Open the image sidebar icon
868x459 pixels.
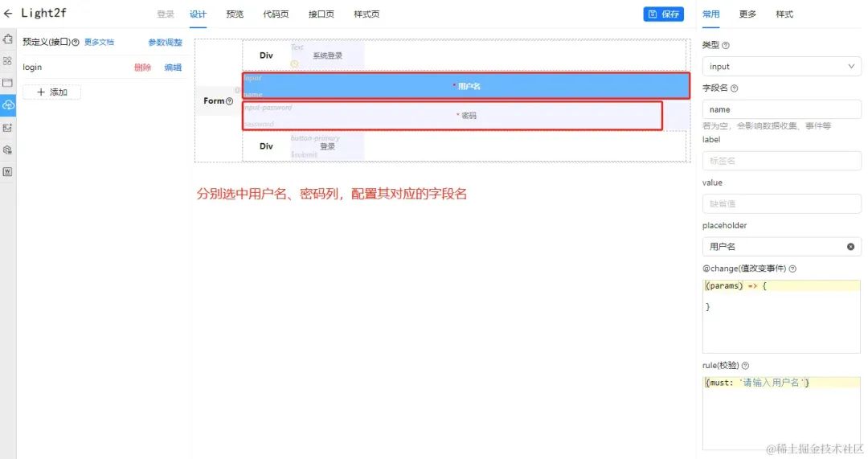coord(8,128)
